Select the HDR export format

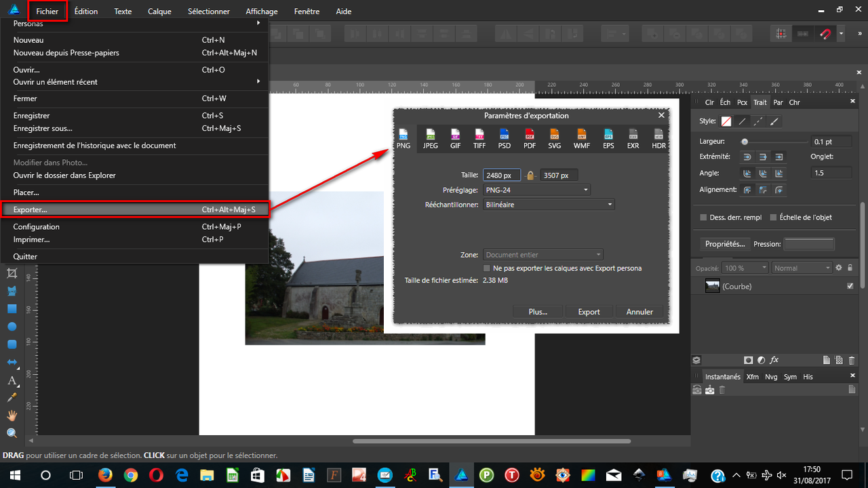coord(658,139)
